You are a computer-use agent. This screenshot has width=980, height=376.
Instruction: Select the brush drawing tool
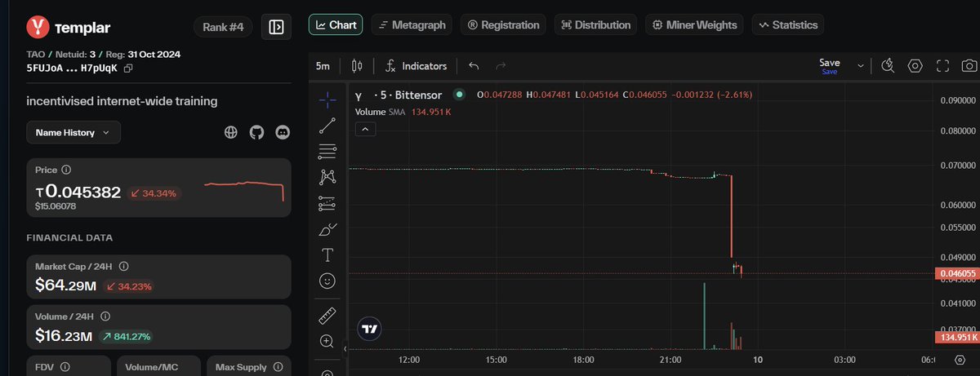pyautogui.click(x=327, y=228)
